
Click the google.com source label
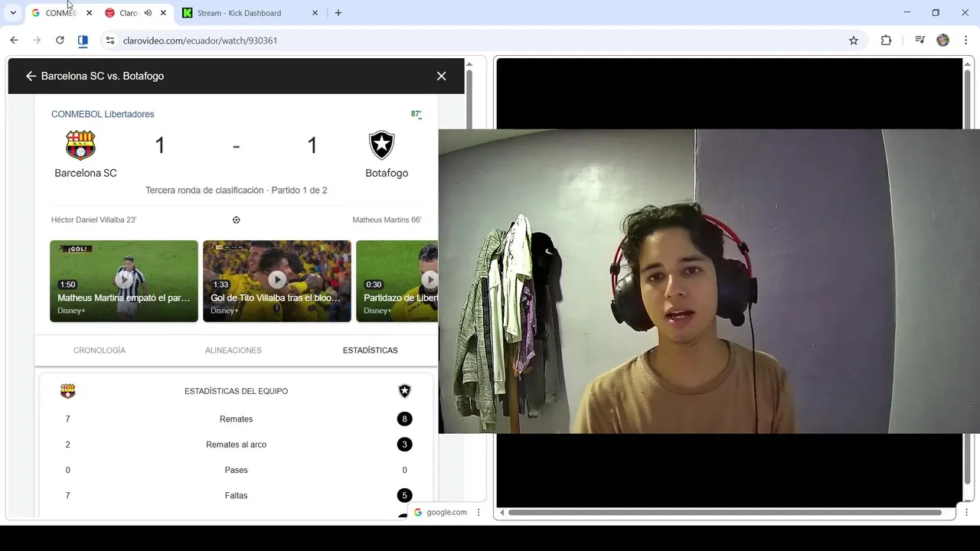pyautogui.click(x=446, y=513)
